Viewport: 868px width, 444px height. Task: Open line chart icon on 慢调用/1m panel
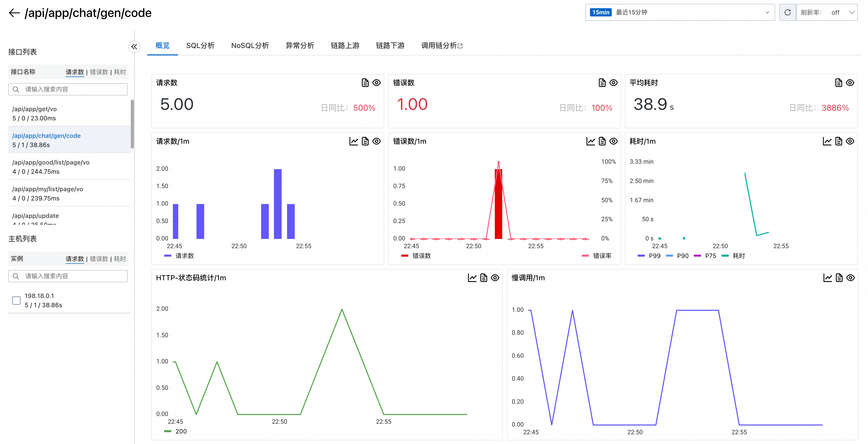pos(827,278)
